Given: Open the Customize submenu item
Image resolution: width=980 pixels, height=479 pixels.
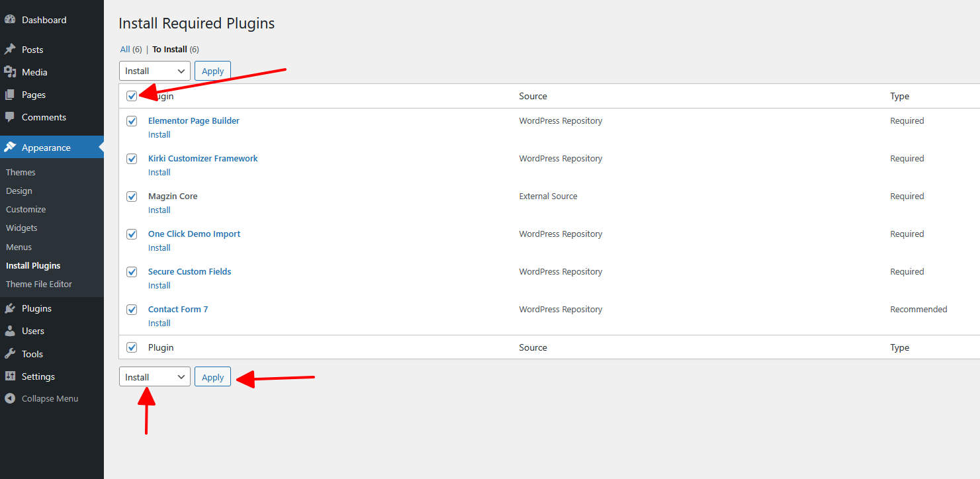Looking at the screenshot, I should point(26,209).
